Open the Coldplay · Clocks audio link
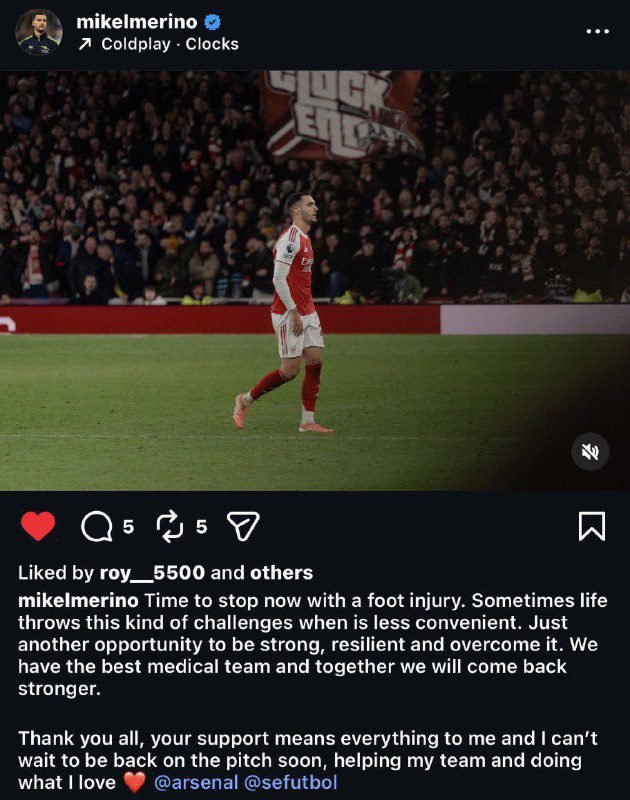The image size is (630, 800). tap(170, 44)
